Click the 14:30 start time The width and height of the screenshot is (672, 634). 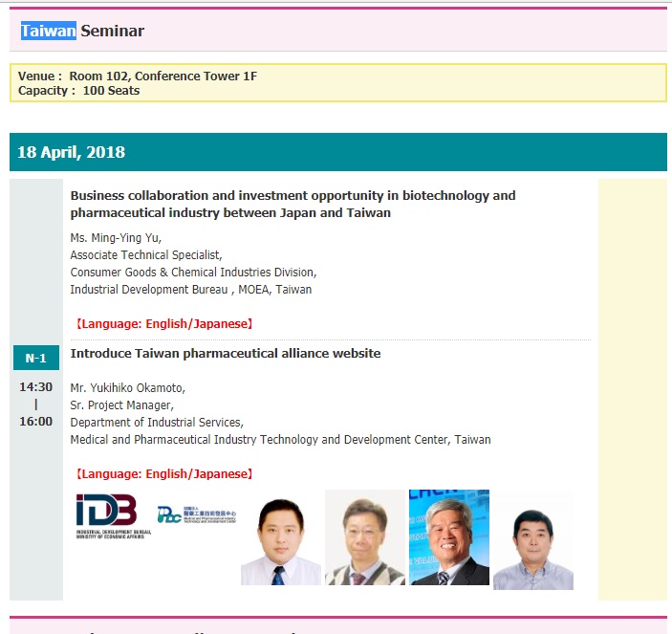[36, 387]
